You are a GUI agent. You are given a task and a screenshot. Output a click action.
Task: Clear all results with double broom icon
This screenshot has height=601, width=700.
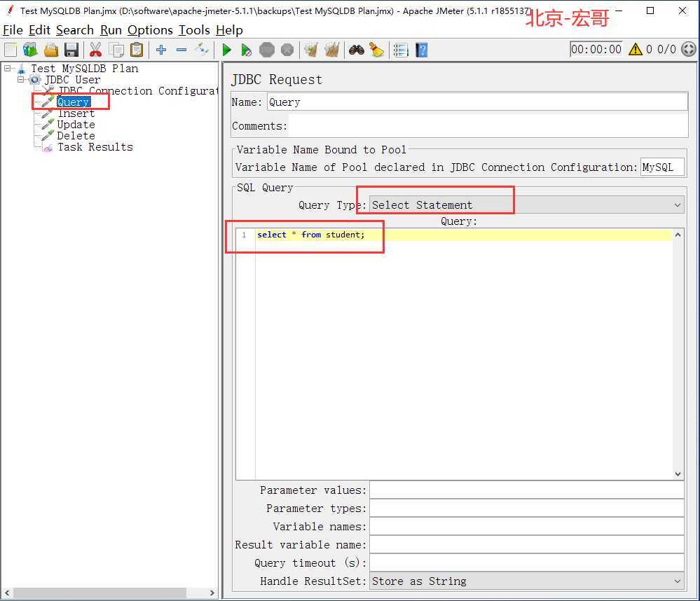coord(331,50)
